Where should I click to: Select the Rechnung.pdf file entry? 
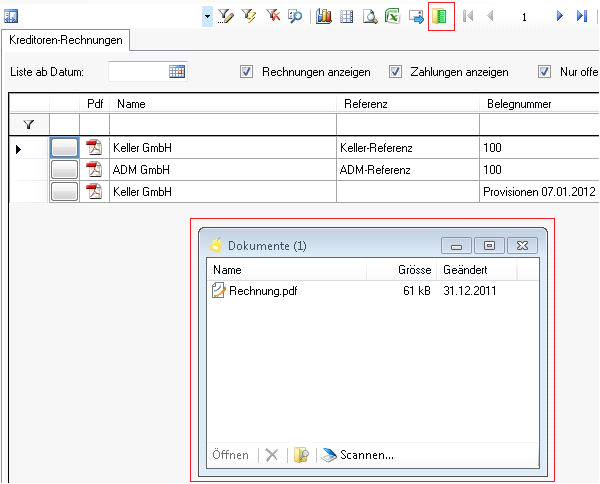pos(262,291)
